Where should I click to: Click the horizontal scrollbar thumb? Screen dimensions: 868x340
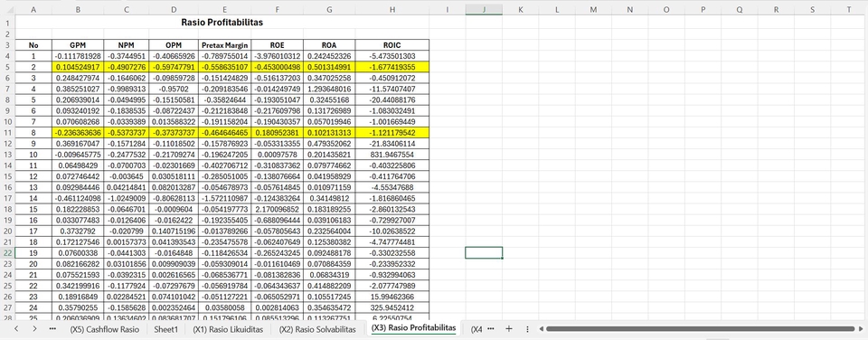[x=700, y=329]
